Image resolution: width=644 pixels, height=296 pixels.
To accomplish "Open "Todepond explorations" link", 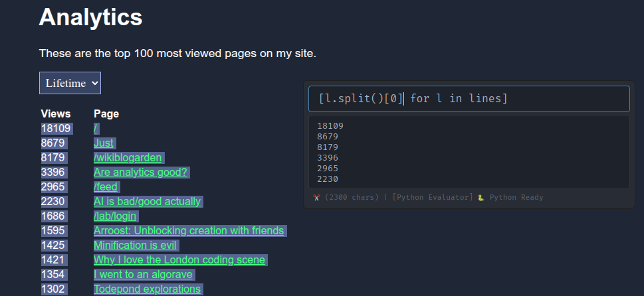I will (x=147, y=289).
